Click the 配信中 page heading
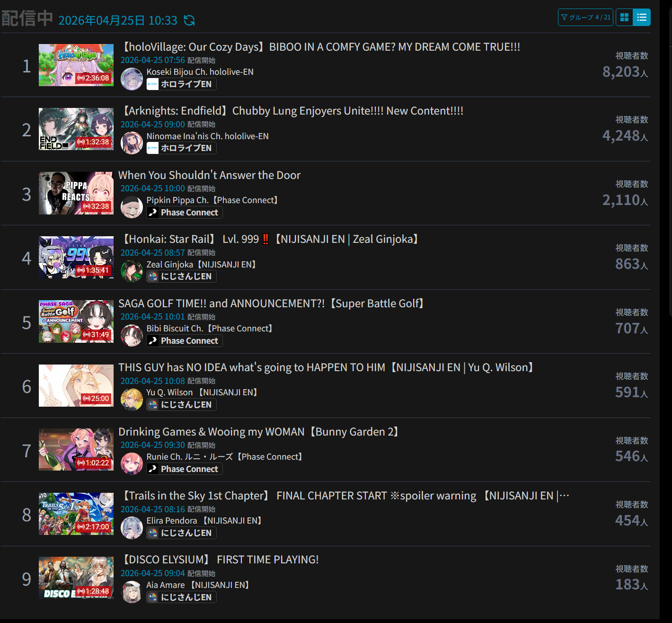This screenshot has width=672, height=623. tap(27, 18)
